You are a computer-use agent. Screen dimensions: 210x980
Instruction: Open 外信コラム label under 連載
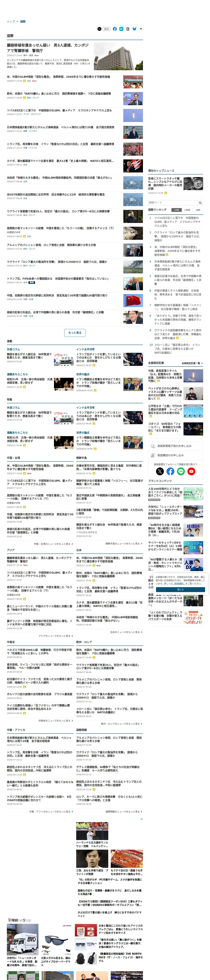(13, 349)
